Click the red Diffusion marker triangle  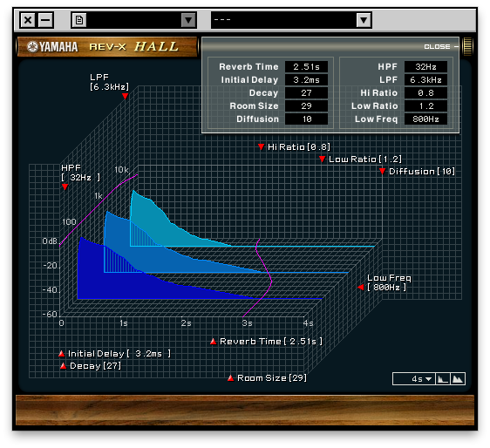coord(382,171)
